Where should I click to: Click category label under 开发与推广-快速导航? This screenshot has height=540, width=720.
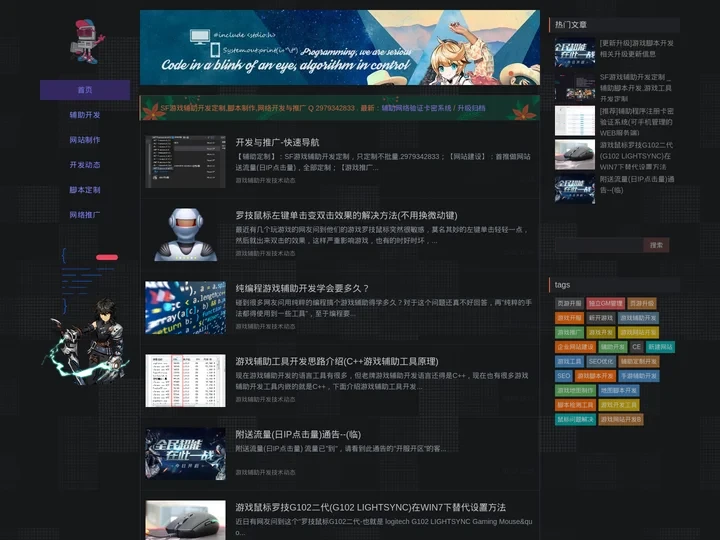(265, 180)
